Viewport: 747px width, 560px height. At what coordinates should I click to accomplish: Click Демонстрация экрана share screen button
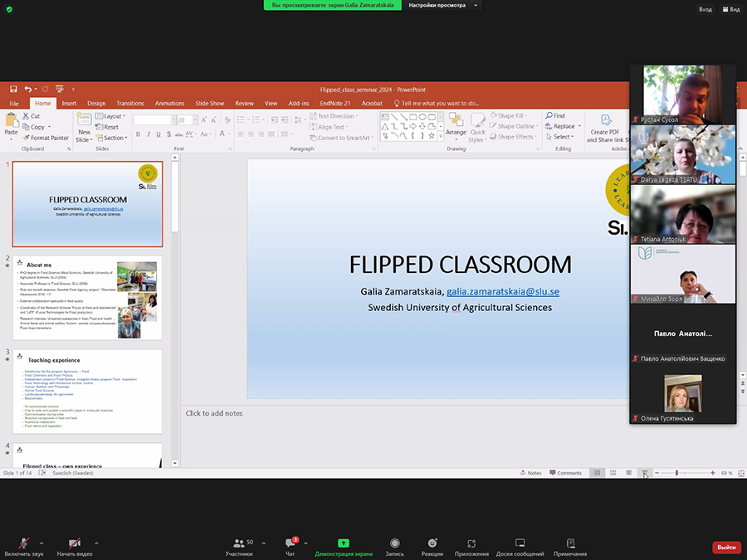click(344, 547)
